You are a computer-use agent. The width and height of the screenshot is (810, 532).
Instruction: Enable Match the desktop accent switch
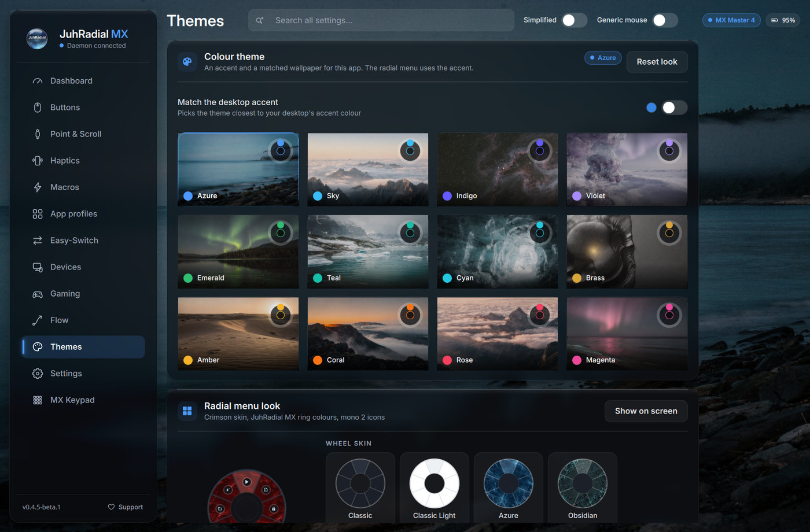click(675, 108)
